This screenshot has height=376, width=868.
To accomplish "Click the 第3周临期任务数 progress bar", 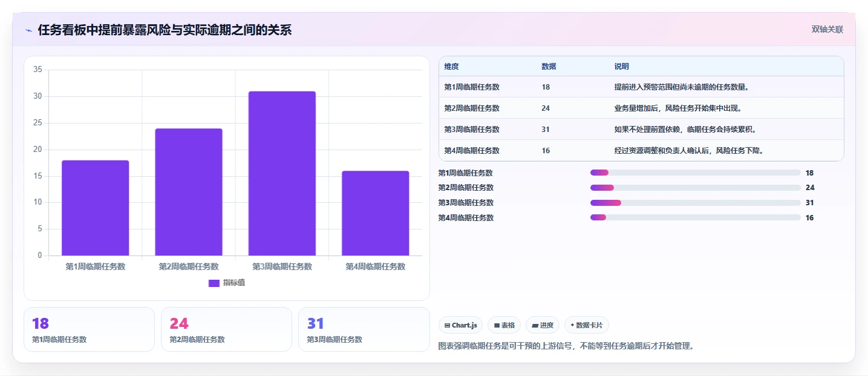I will 696,203.
